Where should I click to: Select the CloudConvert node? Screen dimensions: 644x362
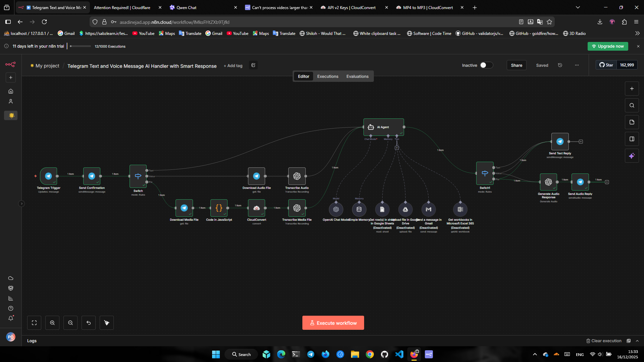pos(256,208)
